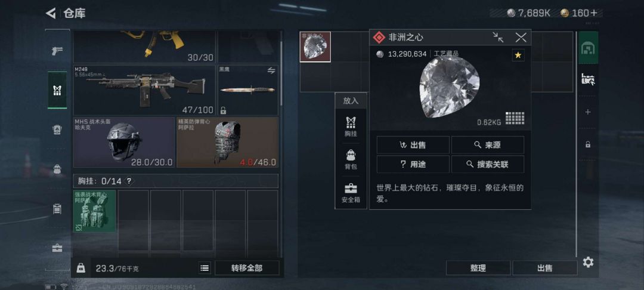Put item into 安全箱 safe box
Viewport: 644px width, 290px height.
tap(351, 193)
